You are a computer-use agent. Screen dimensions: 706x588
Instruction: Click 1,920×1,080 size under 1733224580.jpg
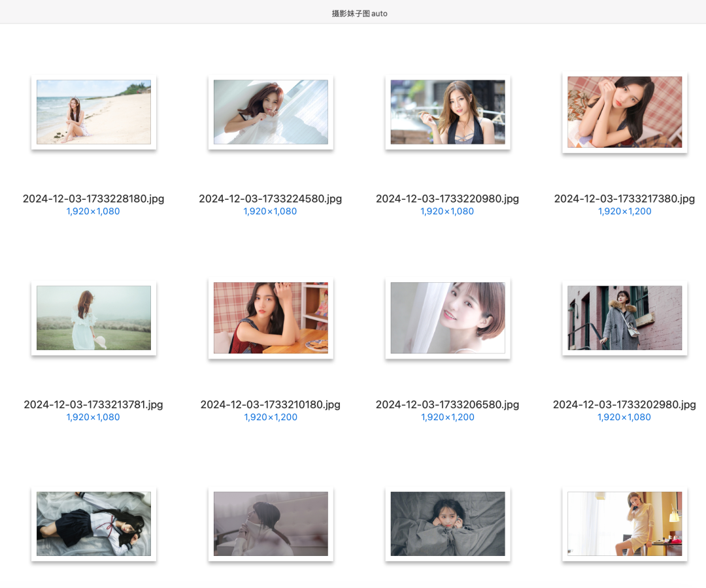tap(270, 212)
